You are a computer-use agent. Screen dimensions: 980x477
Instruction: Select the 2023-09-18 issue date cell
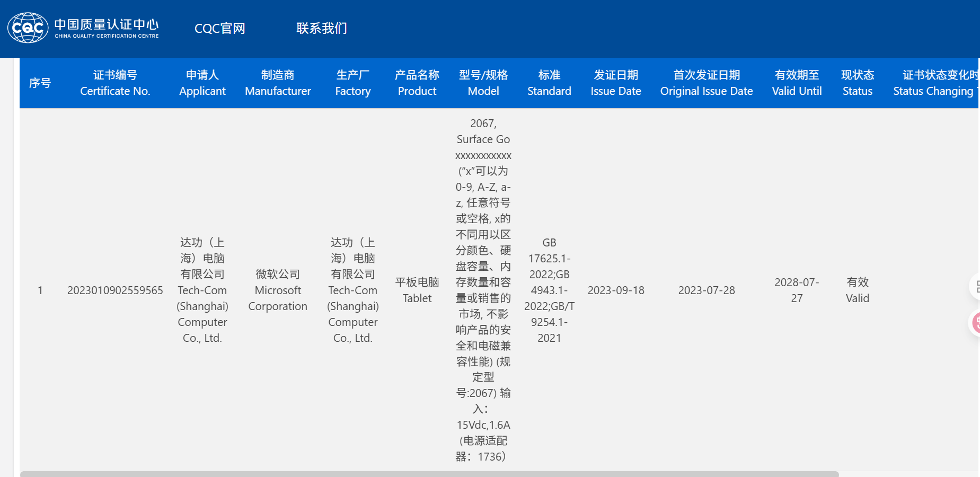615,290
